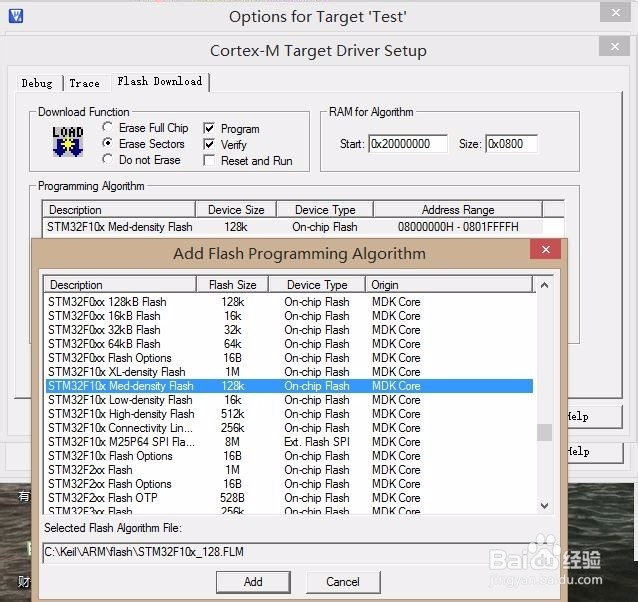Viewport: 638px width, 602px height.
Task: Toggle the Program checkbox
Action: (x=209, y=129)
